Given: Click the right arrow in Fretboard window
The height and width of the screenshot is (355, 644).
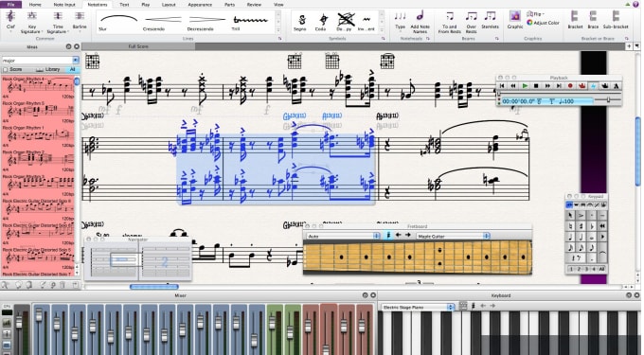Looking at the screenshot, I should point(408,235).
